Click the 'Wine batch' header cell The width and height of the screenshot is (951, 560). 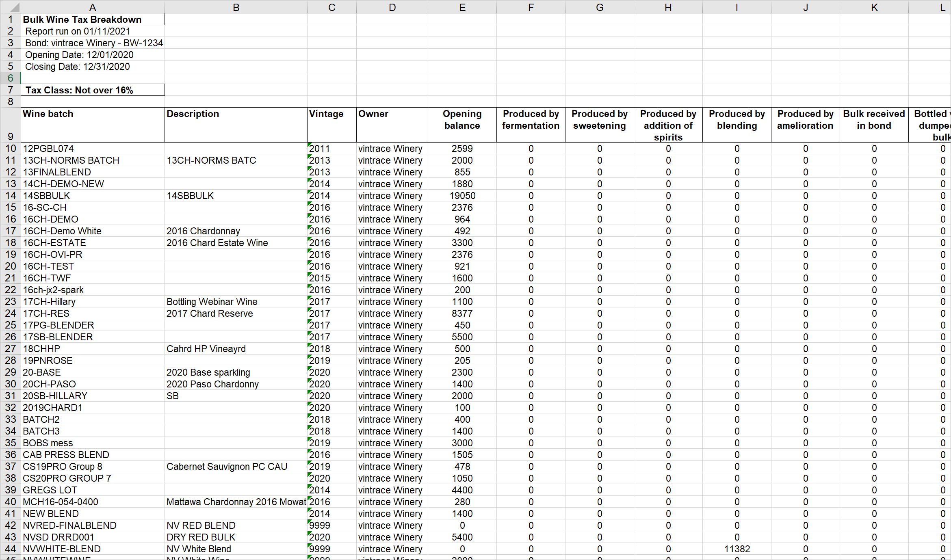tap(93, 125)
